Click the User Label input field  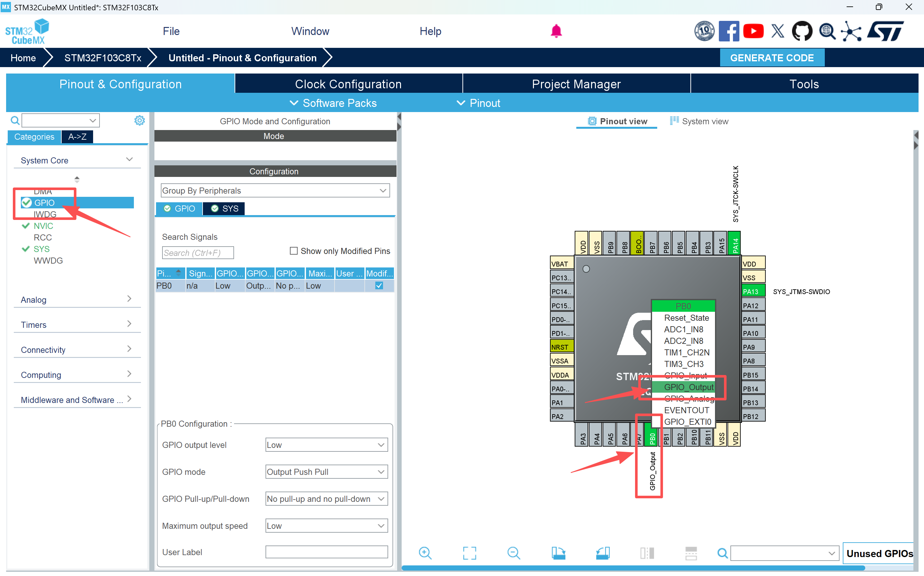coord(327,552)
